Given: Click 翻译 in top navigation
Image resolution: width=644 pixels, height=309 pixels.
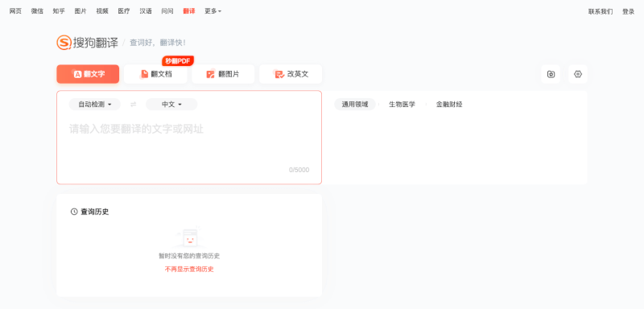Looking at the screenshot, I should pyautogui.click(x=189, y=11).
